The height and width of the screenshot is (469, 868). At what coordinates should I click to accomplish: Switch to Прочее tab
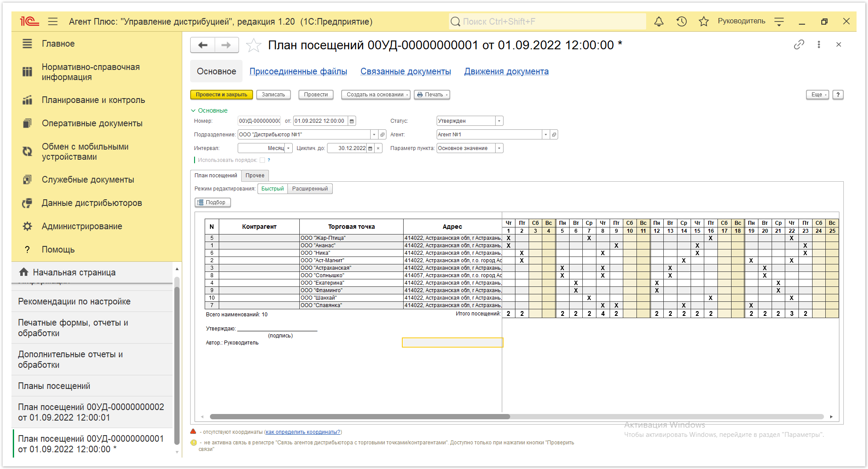[x=255, y=176]
